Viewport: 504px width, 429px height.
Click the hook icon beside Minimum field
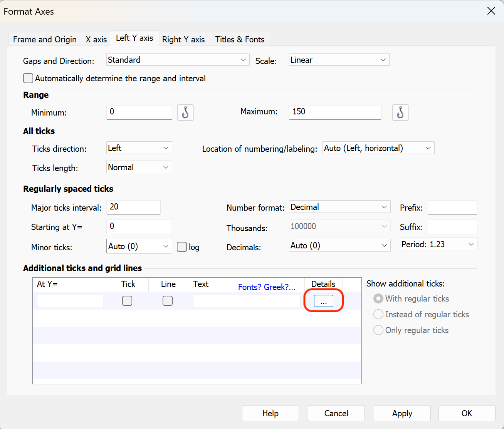(x=185, y=112)
